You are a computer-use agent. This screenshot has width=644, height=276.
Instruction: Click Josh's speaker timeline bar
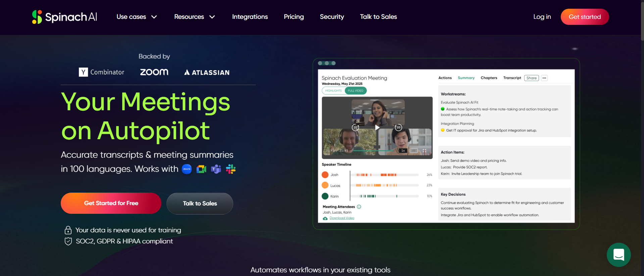pyautogui.click(x=385, y=175)
